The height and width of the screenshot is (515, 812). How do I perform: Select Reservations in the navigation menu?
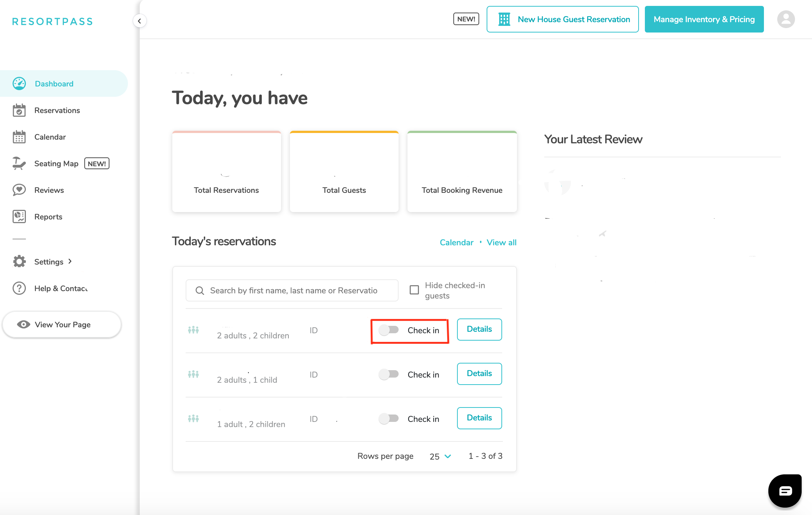pos(57,110)
